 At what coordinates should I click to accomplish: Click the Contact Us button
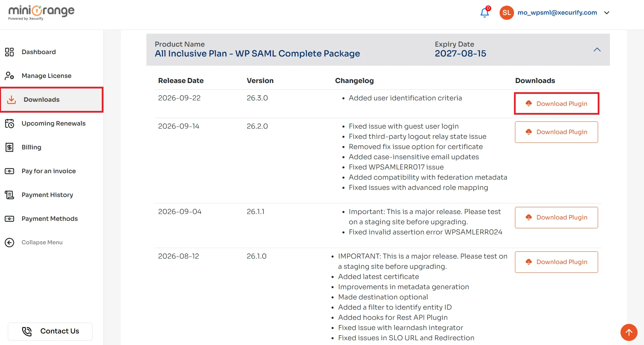pyautogui.click(x=50, y=331)
